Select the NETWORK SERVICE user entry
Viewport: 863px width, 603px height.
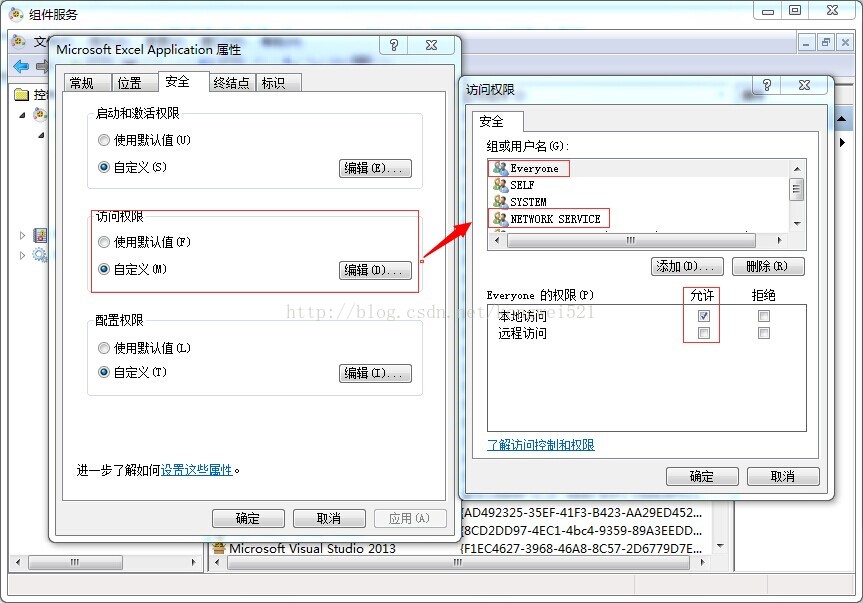point(555,219)
